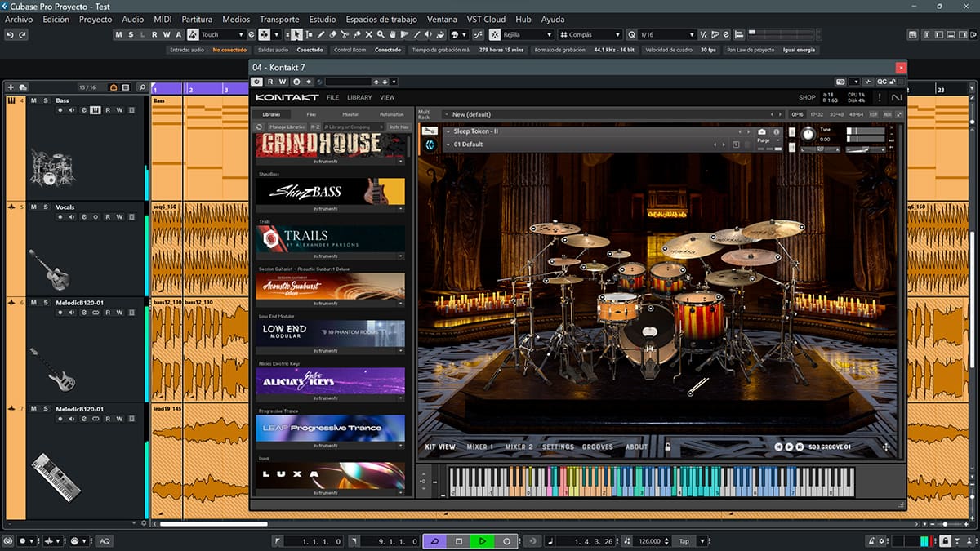980x551 pixels.
Task: Open the Espacios de trabajo menu
Action: (381, 19)
